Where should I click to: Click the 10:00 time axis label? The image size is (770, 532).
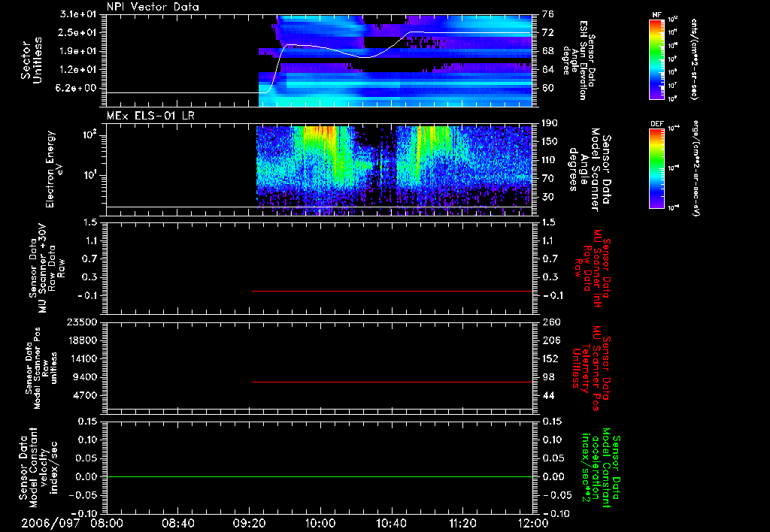coord(320,523)
